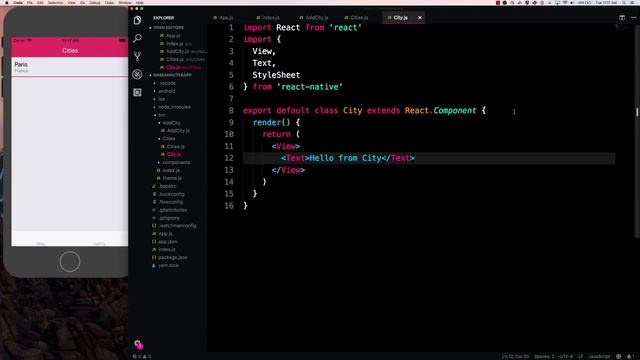Change indentation via Spaces in status bar
The width and height of the screenshot is (640, 360).
coord(544,356)
